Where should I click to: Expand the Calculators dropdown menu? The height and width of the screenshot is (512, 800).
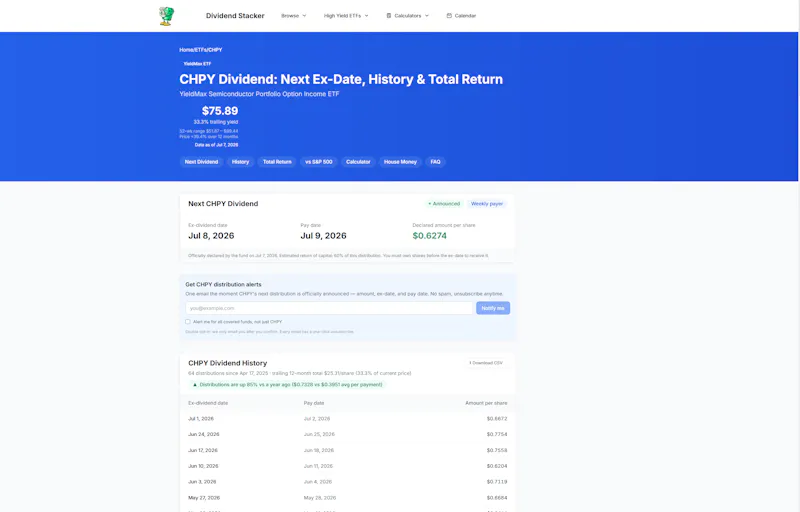(408, 16)
